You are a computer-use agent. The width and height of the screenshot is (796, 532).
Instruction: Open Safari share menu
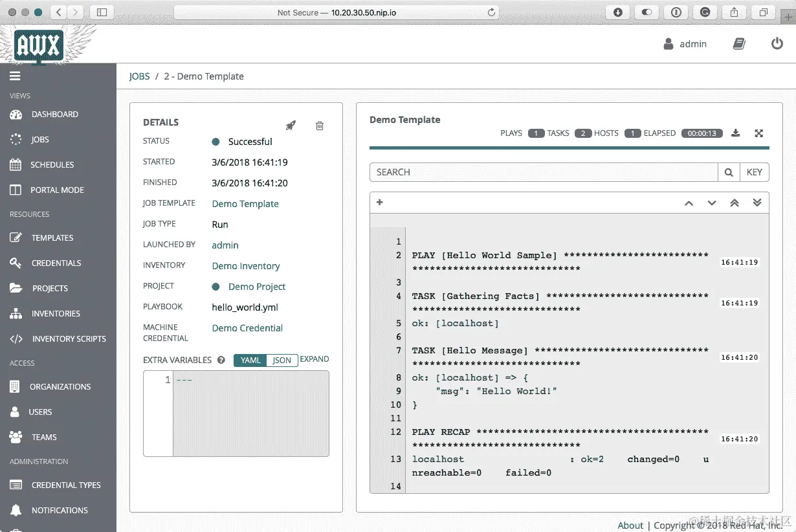click(x=735, y=12)
